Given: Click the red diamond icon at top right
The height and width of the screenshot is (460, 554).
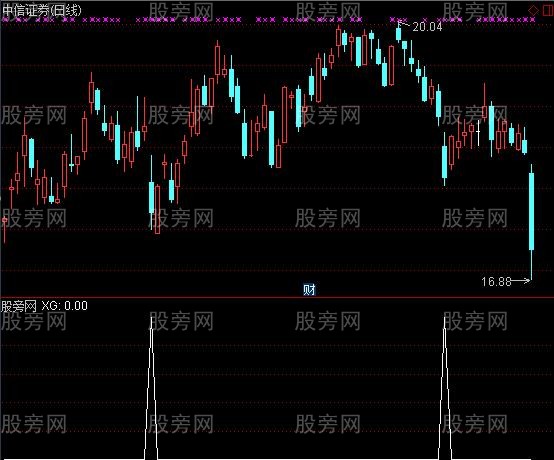Looking at the screenshot, I should tap(533, 10).
